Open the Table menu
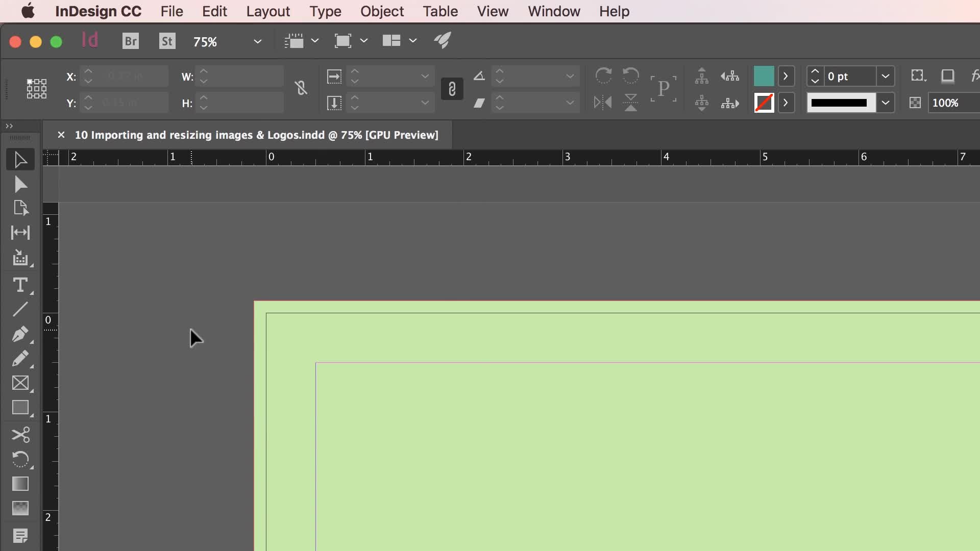The image size is (980, 551). coord(440,11)
